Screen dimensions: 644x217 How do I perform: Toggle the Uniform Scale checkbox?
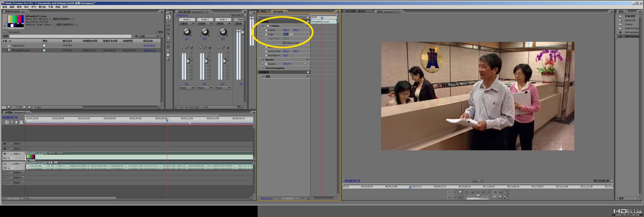tap(284, 43)
